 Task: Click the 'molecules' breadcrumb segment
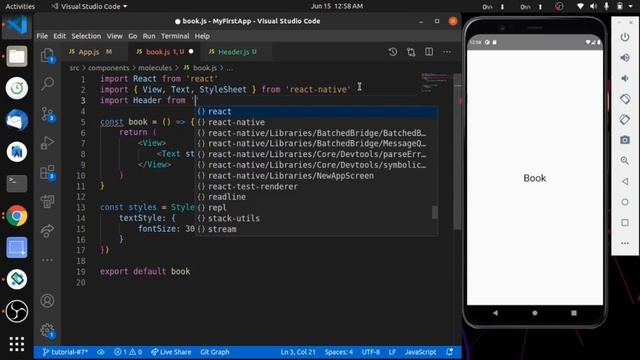pyautogui.click(x=155, y=68)
